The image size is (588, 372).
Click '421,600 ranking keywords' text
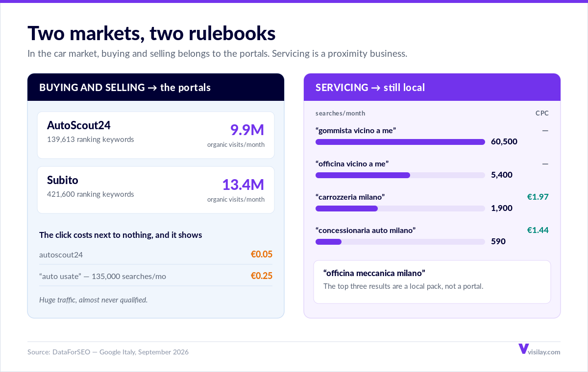point(91,194)
